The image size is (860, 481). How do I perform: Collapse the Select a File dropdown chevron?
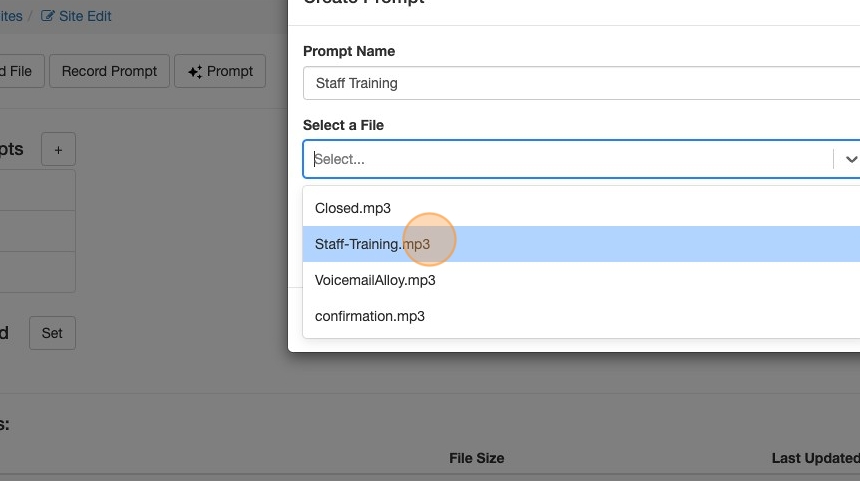point(851,159)
